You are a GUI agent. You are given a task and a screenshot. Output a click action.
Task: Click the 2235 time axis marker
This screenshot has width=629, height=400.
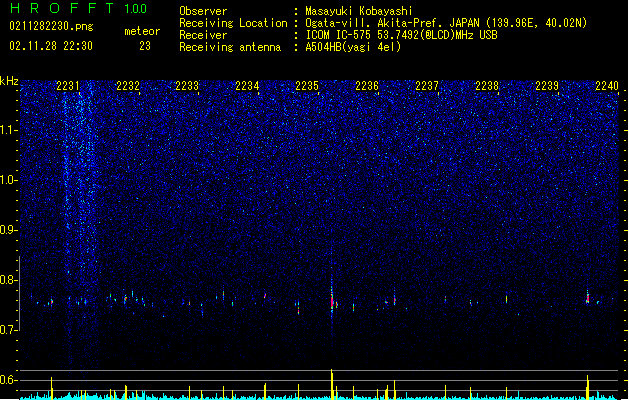click(x=307, y=86)
